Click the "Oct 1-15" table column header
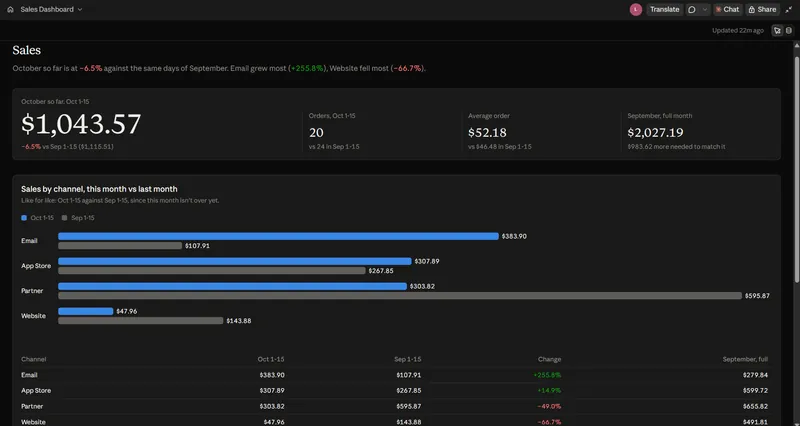Image resolution: width=800 pixels, height=426 pixels. (271, 359)
